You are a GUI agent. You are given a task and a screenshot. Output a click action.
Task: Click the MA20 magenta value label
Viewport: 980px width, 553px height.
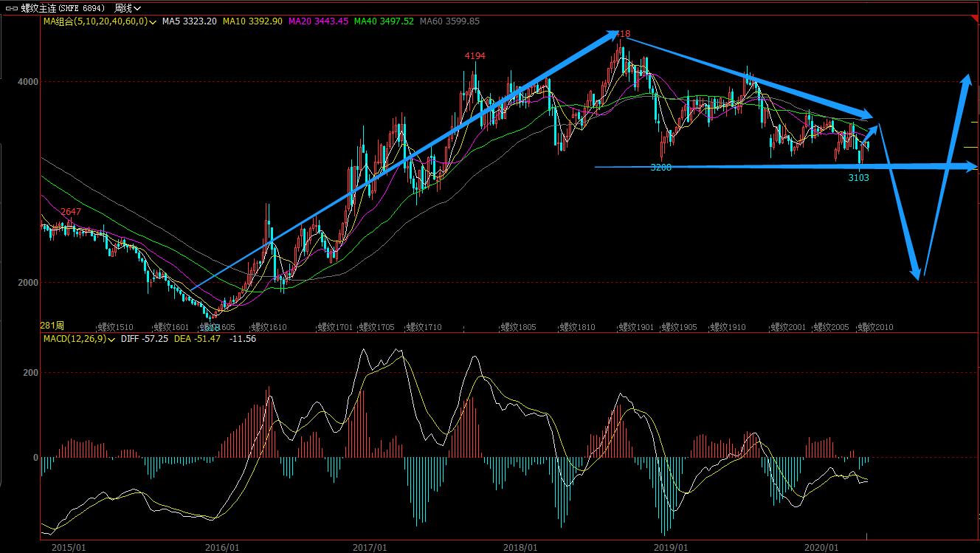click(x=317, y=21)
